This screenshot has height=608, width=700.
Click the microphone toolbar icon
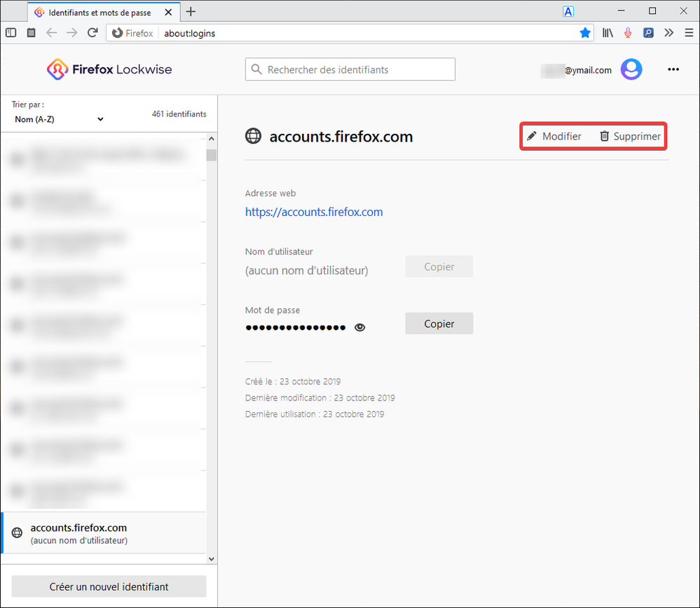(629, 33)
